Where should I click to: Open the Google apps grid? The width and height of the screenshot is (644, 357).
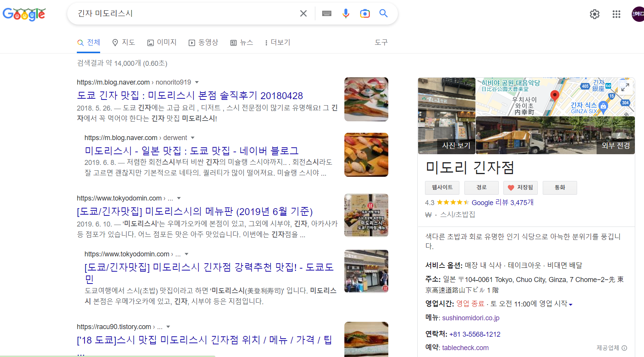click(x=616, y=14)
